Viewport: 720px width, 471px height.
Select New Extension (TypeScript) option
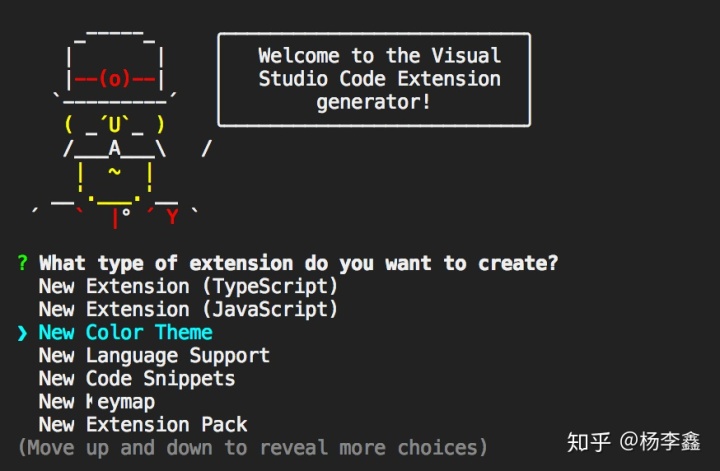pyautogui.click(x=188, y=286)
